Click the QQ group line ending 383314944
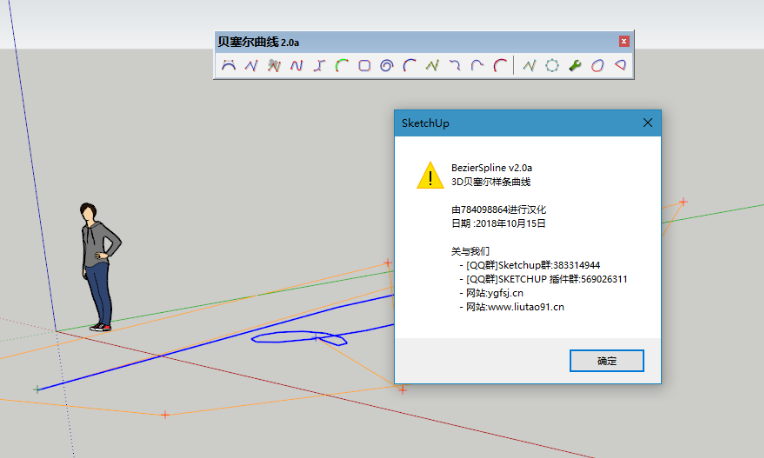Image resolution: width=764 pixels, height=458 pixels. (530, 265)
